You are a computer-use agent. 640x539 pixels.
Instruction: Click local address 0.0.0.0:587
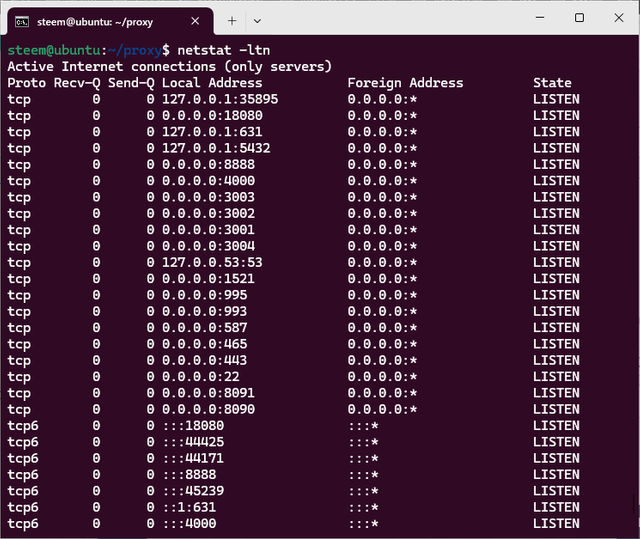(204, 328)
